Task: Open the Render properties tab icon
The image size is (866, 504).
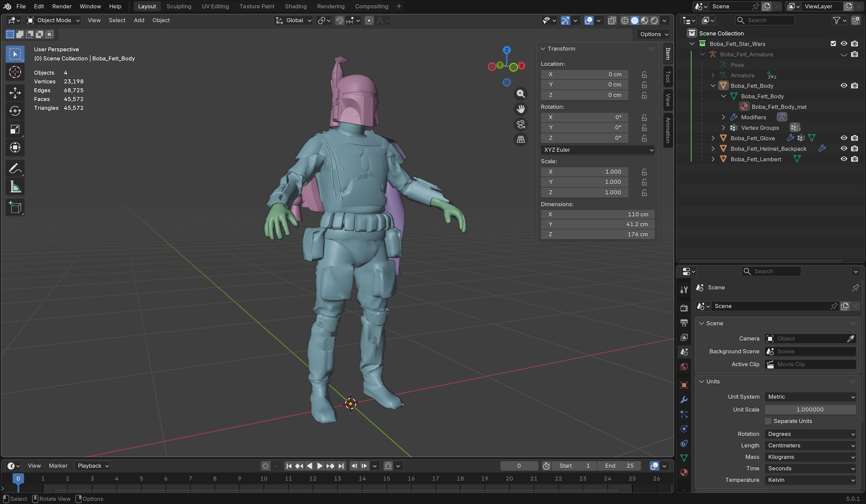Action: (x=684, y=308)
